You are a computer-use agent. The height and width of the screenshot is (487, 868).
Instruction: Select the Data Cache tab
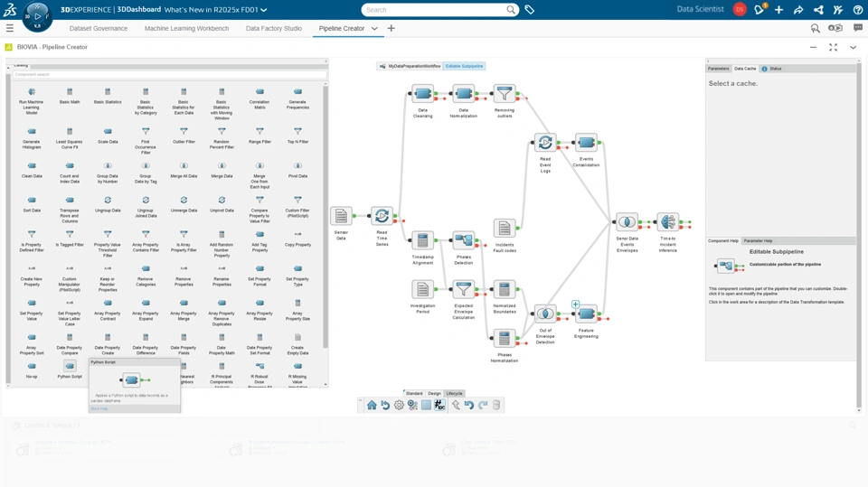pos(745,69)
